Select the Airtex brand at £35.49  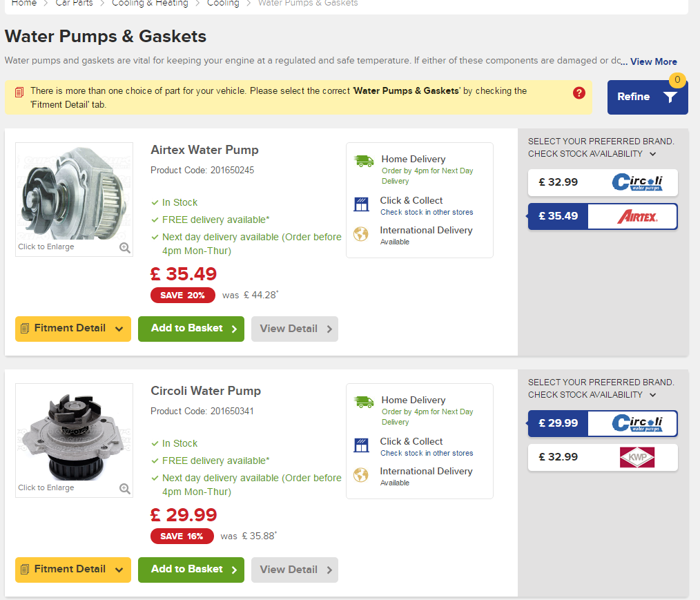(603, 216)
